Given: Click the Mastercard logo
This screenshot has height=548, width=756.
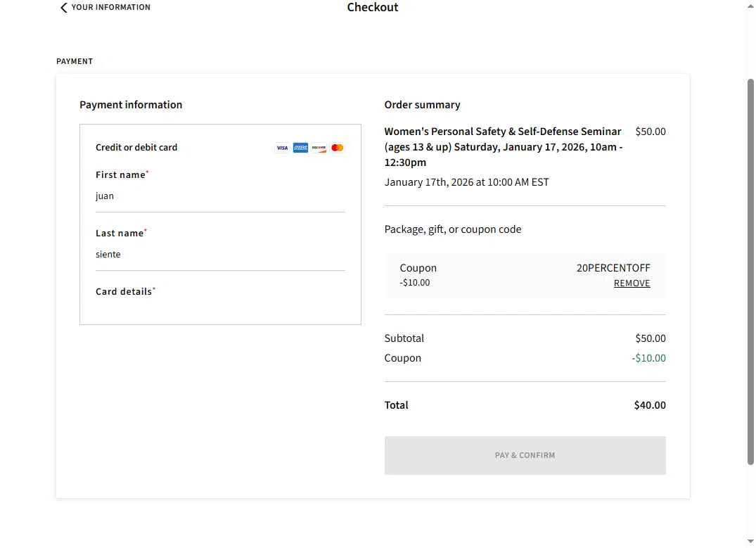Looking at the screenshot, I should [338, 148].
